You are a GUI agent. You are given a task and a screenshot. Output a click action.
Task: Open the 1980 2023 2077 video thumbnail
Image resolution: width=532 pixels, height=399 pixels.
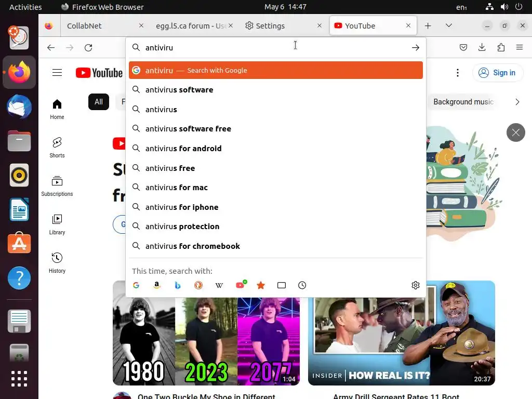coord(206,333)
